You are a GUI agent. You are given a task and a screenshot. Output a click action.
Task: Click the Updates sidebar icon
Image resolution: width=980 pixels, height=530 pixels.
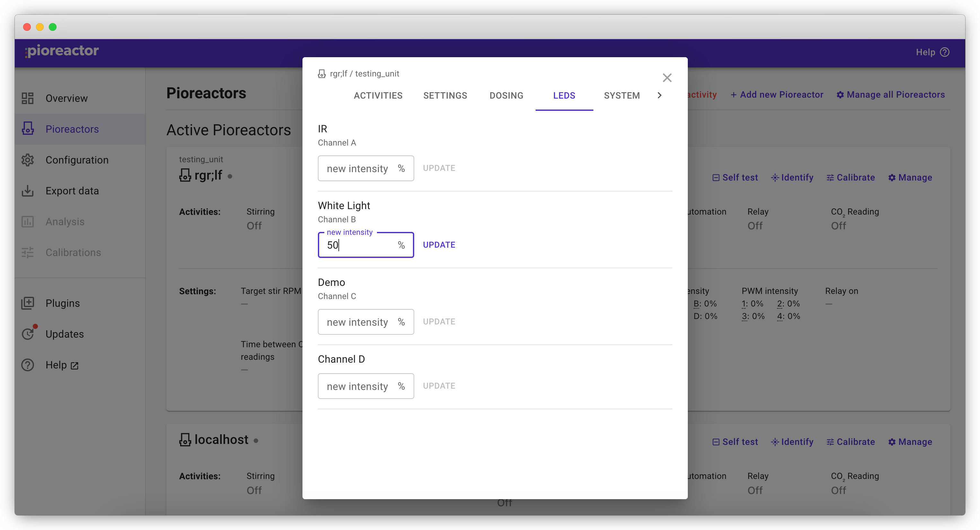29,333
